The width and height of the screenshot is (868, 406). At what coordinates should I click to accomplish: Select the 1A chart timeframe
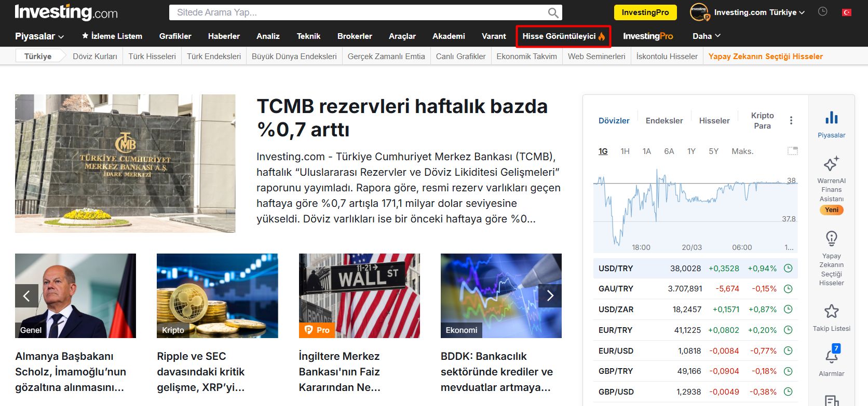point(647,151)
